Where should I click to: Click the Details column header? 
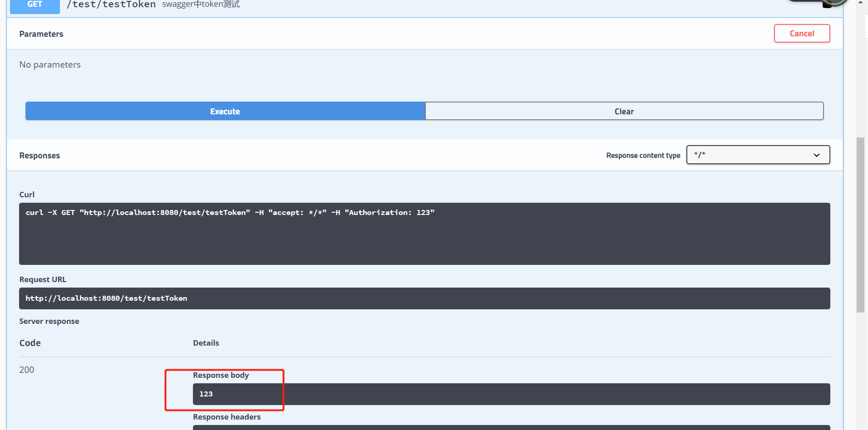click(x=206, y=343)
